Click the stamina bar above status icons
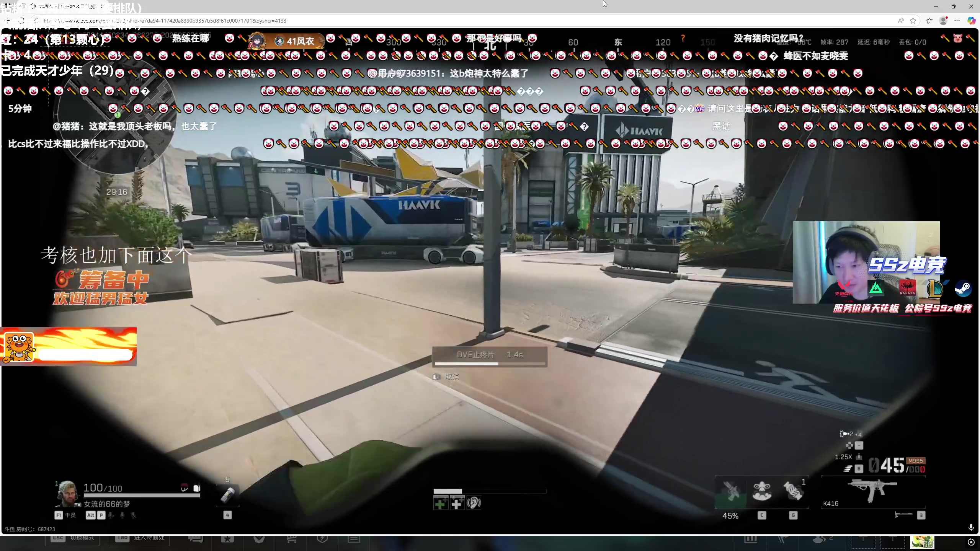 coord(490,491)
